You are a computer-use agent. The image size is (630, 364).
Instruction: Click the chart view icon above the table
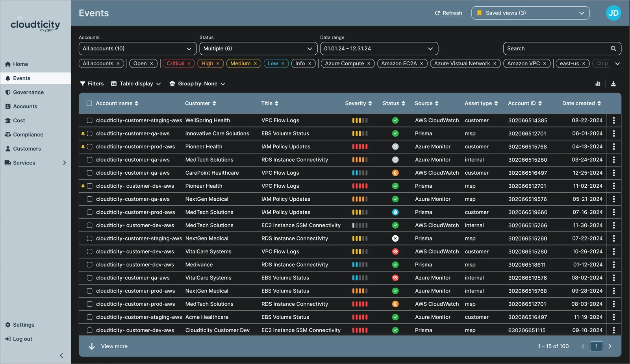[598, 84]
